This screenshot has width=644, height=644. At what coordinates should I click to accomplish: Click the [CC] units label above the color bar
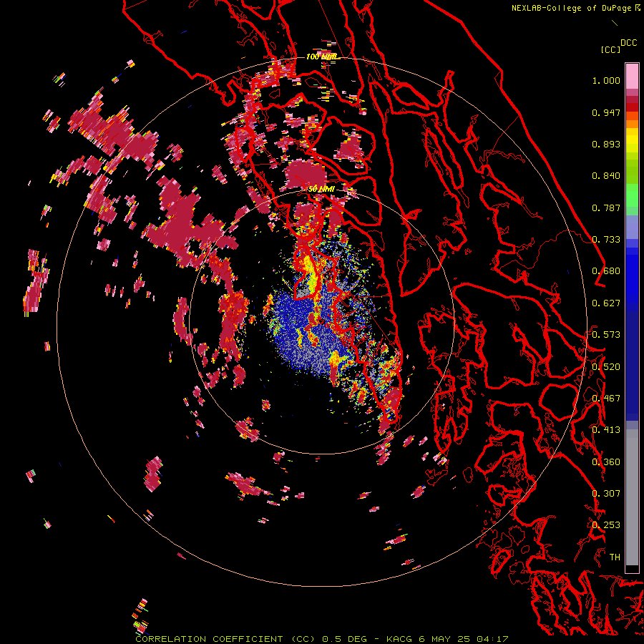610,49
